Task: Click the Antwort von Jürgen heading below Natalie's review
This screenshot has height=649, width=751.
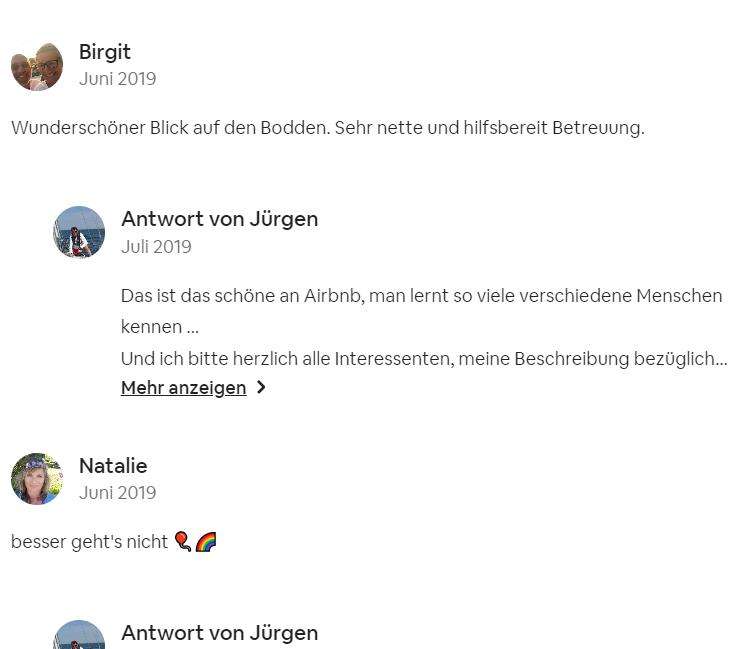Action: [x=219, y=633]
